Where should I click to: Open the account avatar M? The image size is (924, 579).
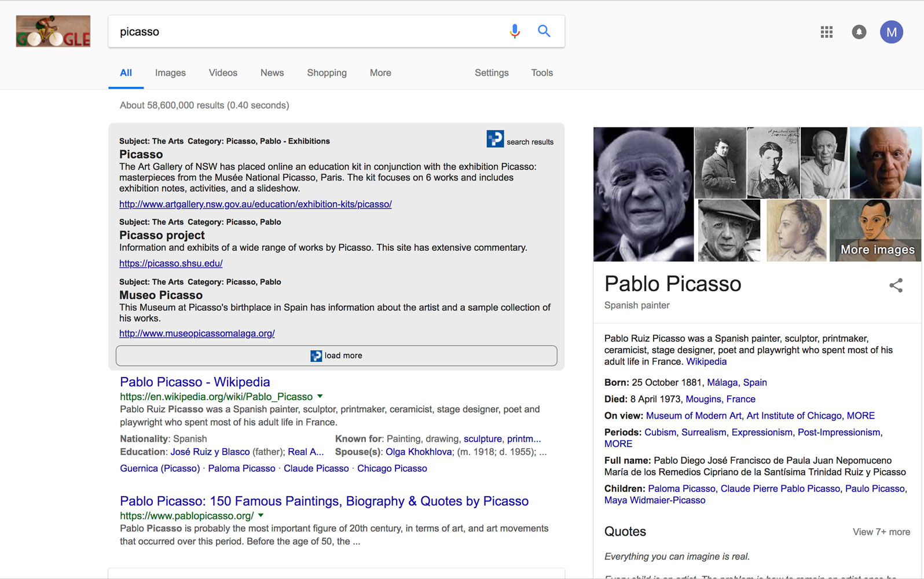pyautogui.click(x=892, y=32)
